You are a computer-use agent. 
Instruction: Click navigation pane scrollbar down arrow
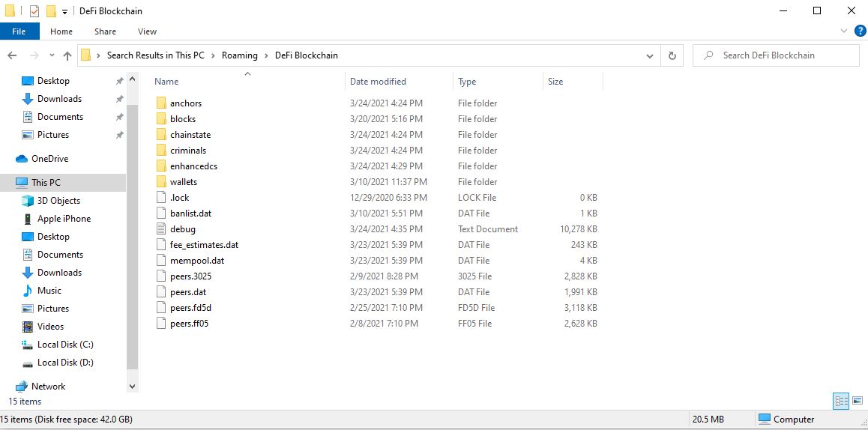[x=133, y=387]
